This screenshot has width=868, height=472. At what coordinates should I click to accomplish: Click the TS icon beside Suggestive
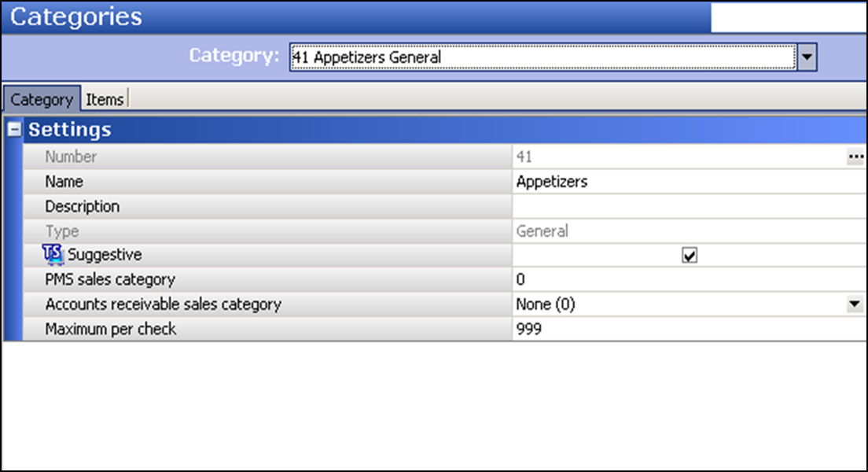53,254
